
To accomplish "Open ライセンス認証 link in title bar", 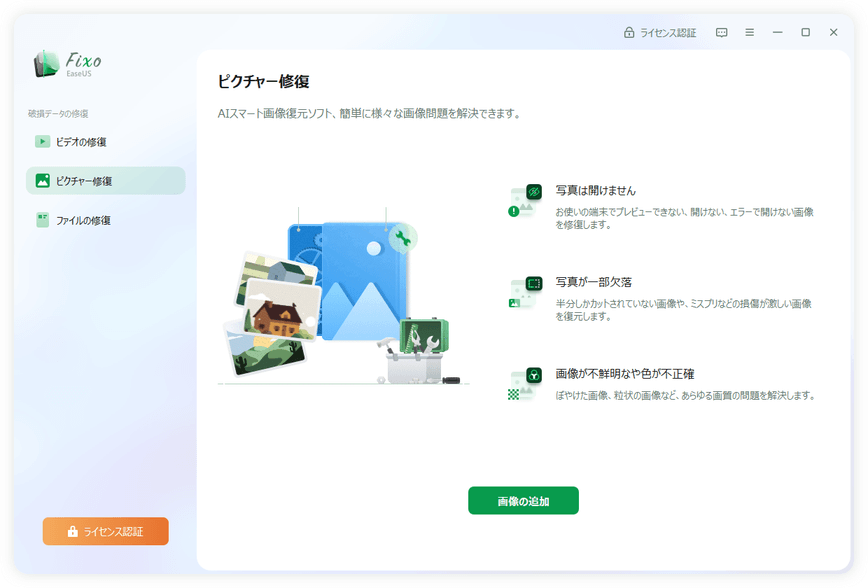I will coord(667,32).
